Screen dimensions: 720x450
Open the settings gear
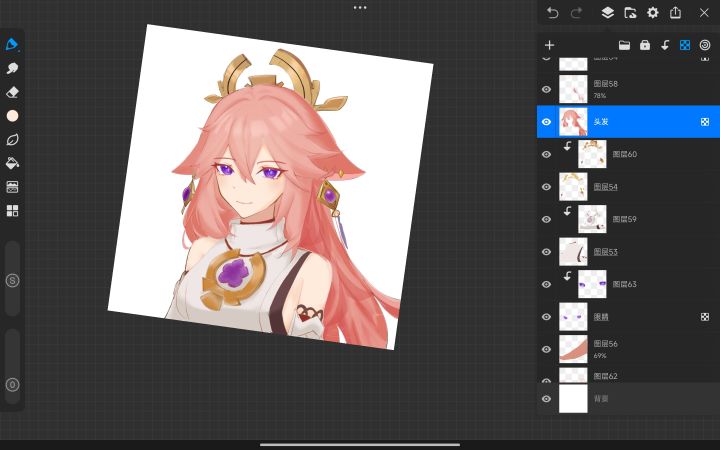tap(652, 13)
